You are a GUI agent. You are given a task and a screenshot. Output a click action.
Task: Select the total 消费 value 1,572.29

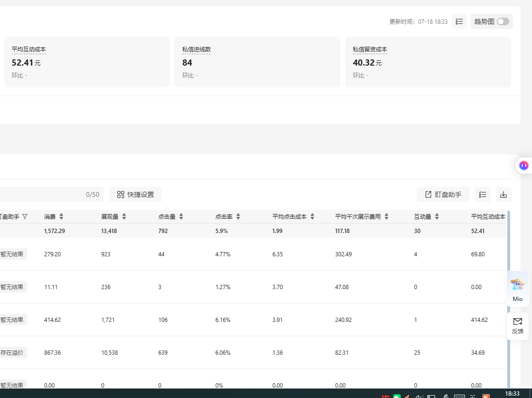tap(54, 231)
